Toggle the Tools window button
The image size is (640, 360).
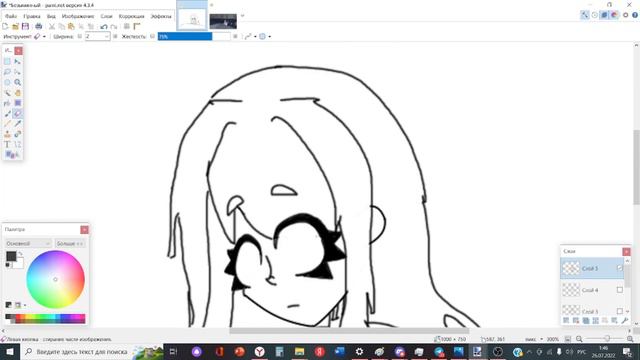click(x=585, y=15)
